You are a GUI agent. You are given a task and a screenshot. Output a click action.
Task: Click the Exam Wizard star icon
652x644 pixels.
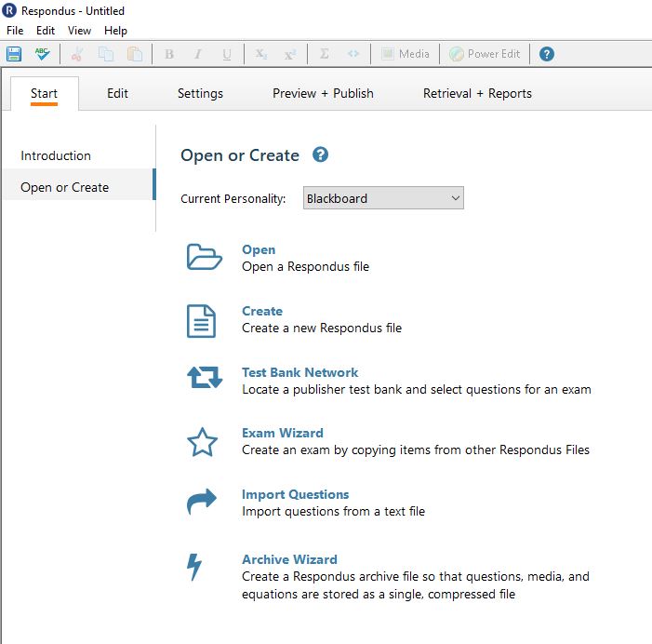[202, 442]
